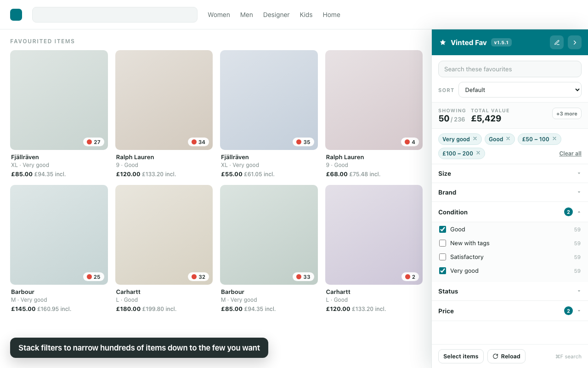588x368 pixels.
Task: Uncheck the Good condition checkbox
Action: pyautogui.click(x=443, y=230)
